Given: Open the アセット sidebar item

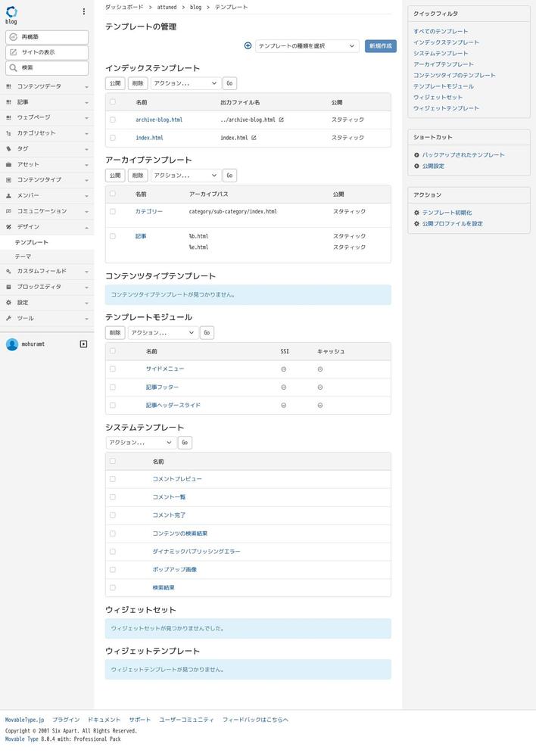Looking at the screenshot, I should [47, 164].
